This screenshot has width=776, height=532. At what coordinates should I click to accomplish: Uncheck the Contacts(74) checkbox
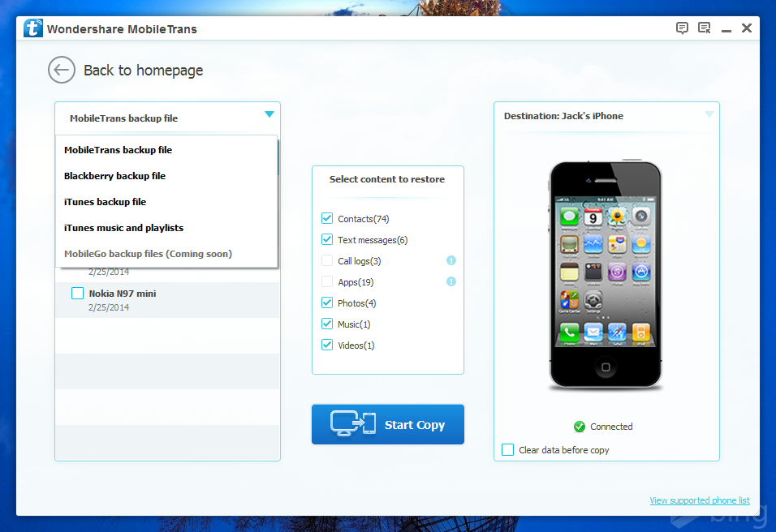(326, 218)
